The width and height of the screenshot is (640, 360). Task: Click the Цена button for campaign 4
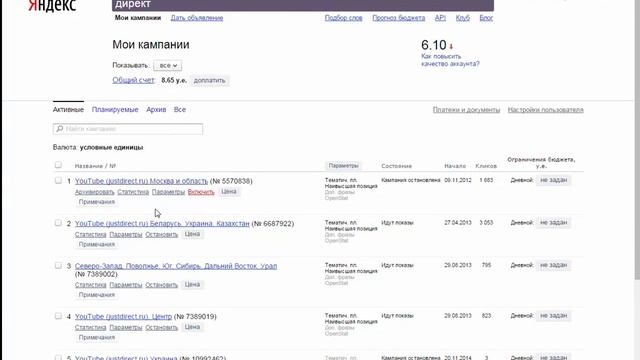click(x=192, y=327)
